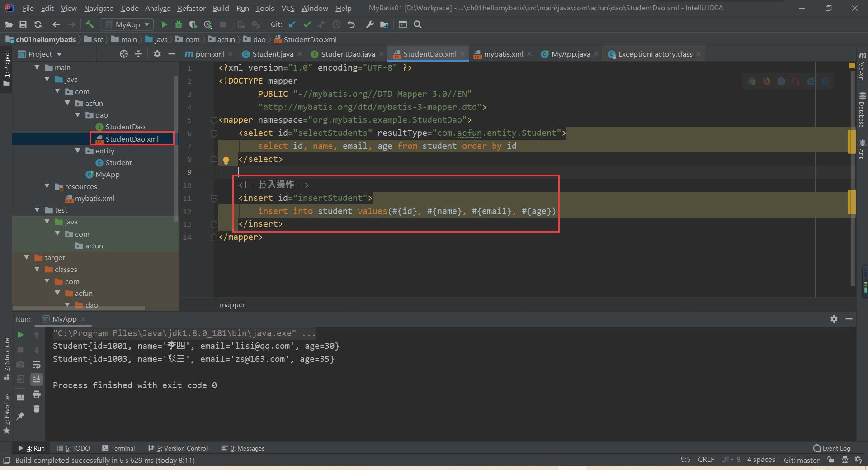Toggle pin tab in the Run panel
Image resolution: width=868 pixels, height=470 pixels.
click(x=20, y=416)
